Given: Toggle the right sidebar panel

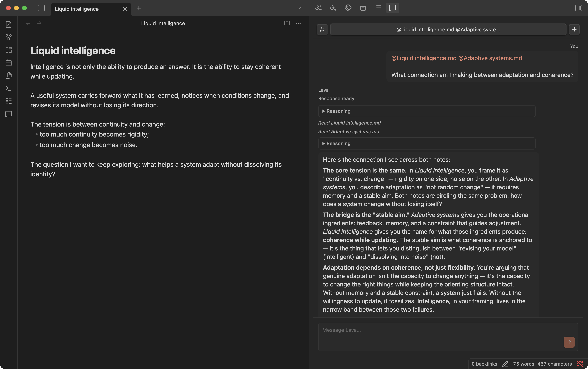Looking at the screenshot, I should 578,8.
